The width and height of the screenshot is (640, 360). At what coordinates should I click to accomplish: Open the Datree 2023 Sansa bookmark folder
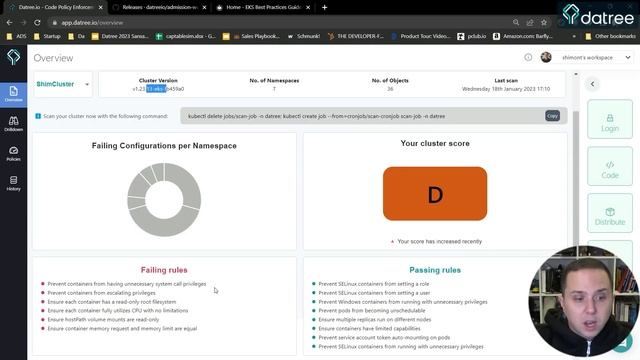[120, 36]
